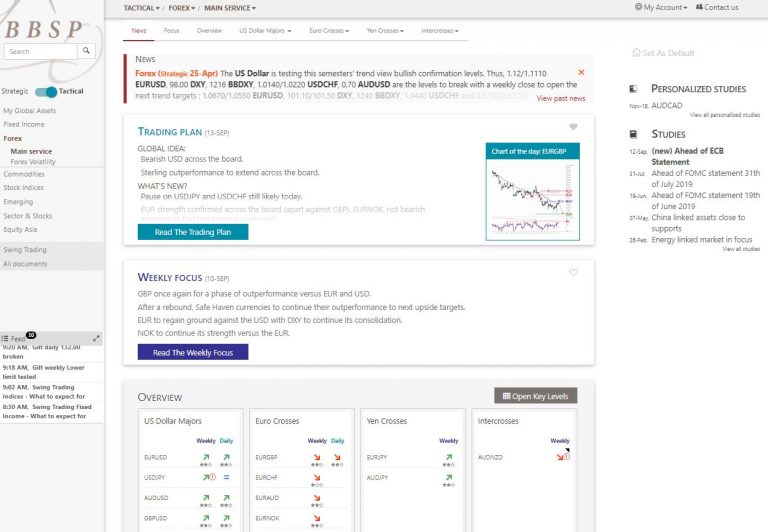Click EURAUD weekly down arrow
768x532 pixels.
coord(317,497)
